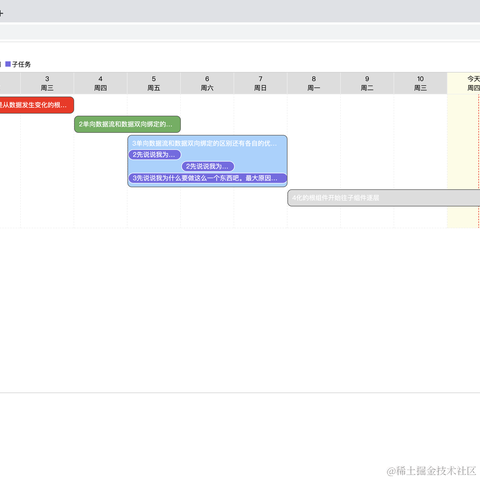
Task: Select the date header 7 周日
Action: coord(260,83)
